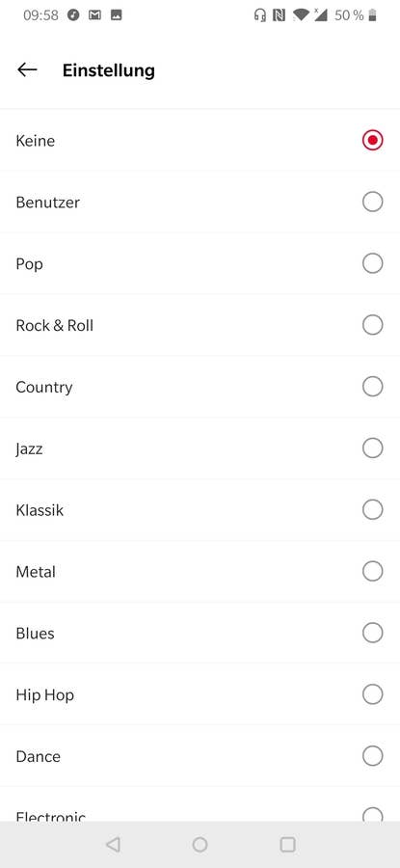The image size is (400, 868).
Task: Choose the Pop equalizer preset radio button
Action: click(372, 263)
